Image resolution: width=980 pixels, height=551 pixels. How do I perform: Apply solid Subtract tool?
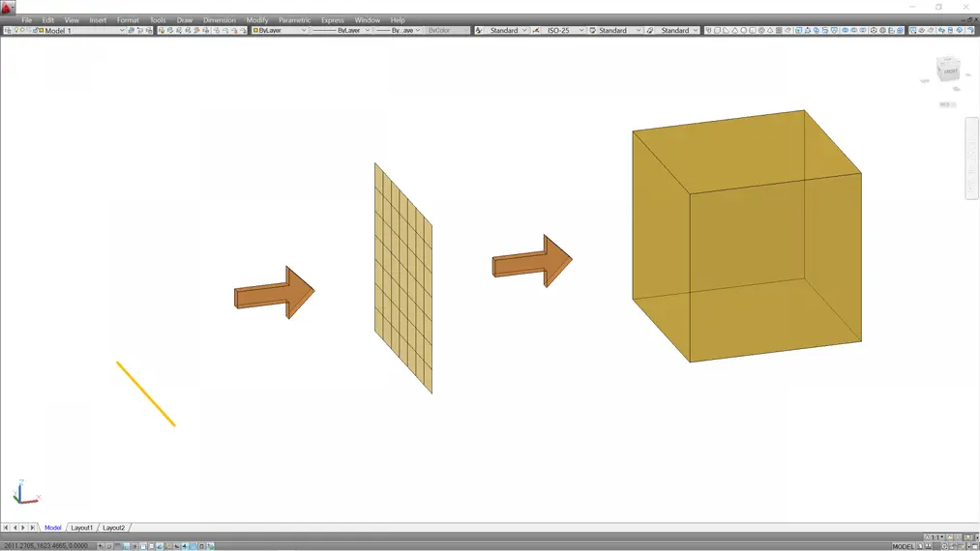pyautogui.click(x=853, y=30)
